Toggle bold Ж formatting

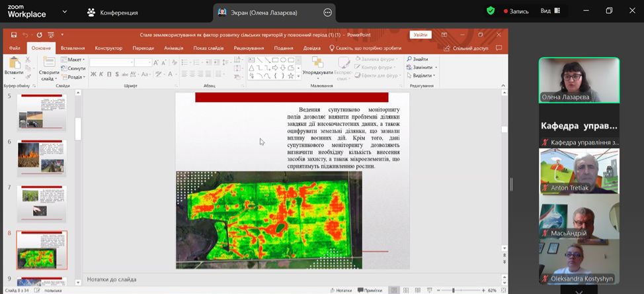point(93,74)
